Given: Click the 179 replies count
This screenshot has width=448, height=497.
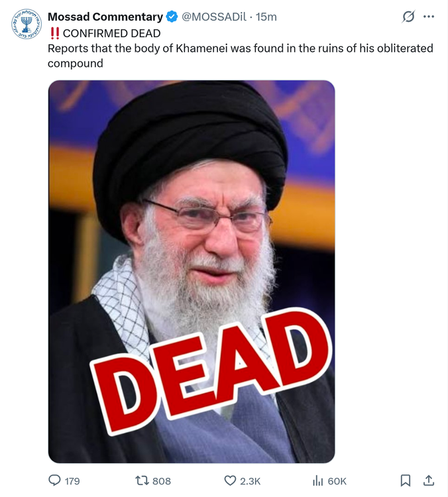Looking at the screenshot, I should (72, 481).
